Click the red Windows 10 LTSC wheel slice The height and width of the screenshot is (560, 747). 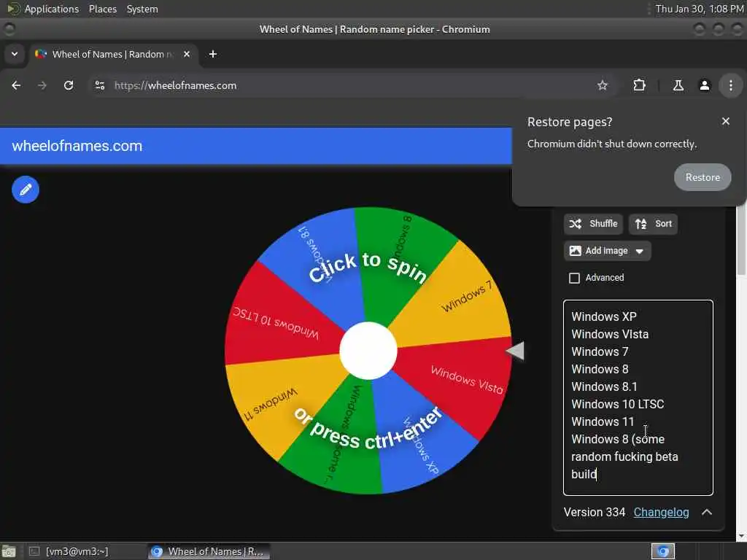pos(281,319)
